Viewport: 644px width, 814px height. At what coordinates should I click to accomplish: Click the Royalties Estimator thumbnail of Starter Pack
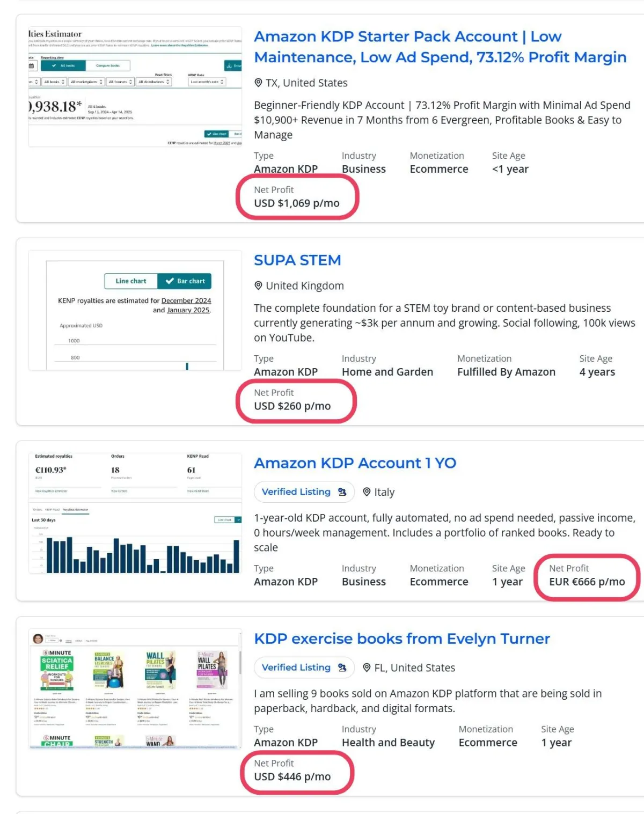tap(135, 86)
